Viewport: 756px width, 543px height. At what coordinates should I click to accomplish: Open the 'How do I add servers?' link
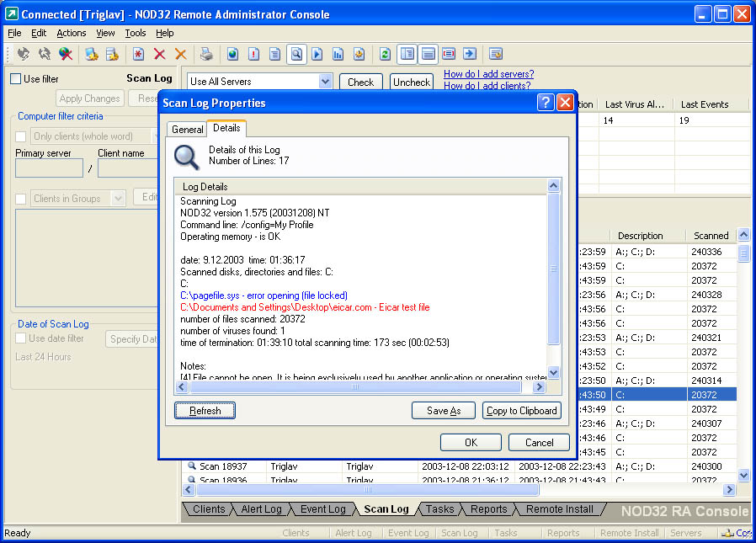point(489,74)
